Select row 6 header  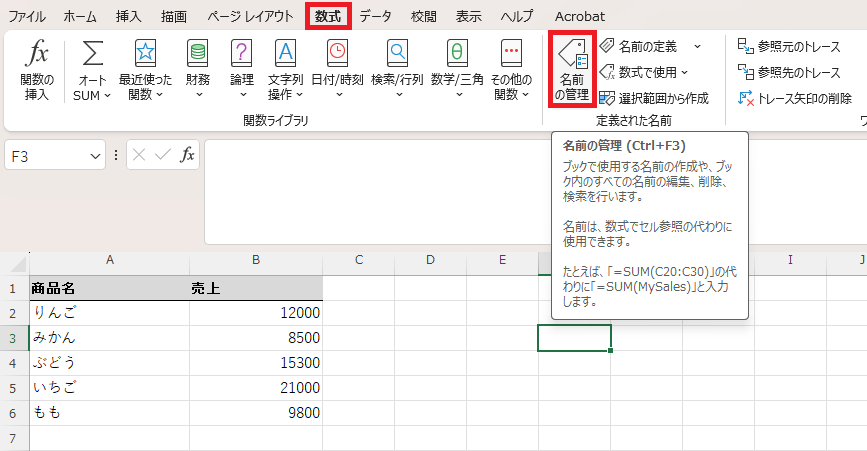14,413
